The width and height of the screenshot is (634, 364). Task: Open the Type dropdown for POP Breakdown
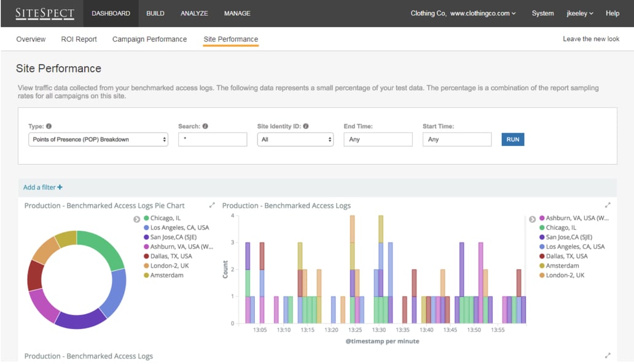tap(98, 139)
